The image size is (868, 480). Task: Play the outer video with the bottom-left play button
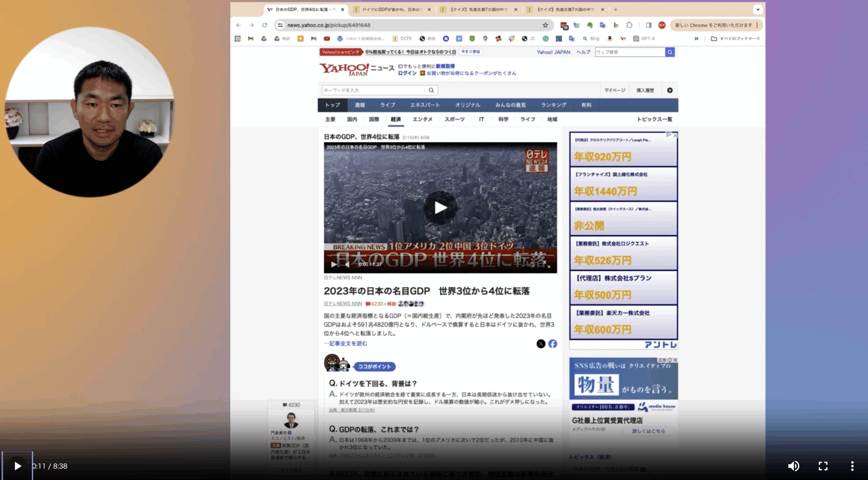(18, 466)
